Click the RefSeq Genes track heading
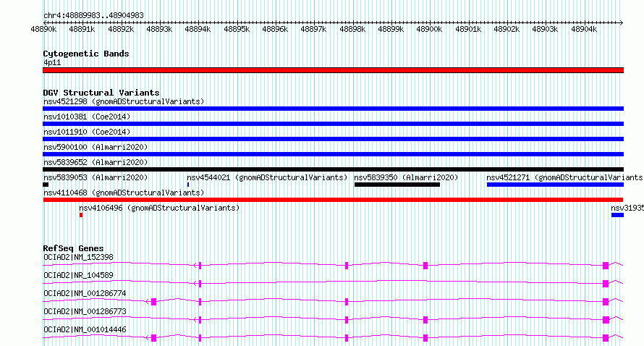The image size is (644, 346). 73,248
